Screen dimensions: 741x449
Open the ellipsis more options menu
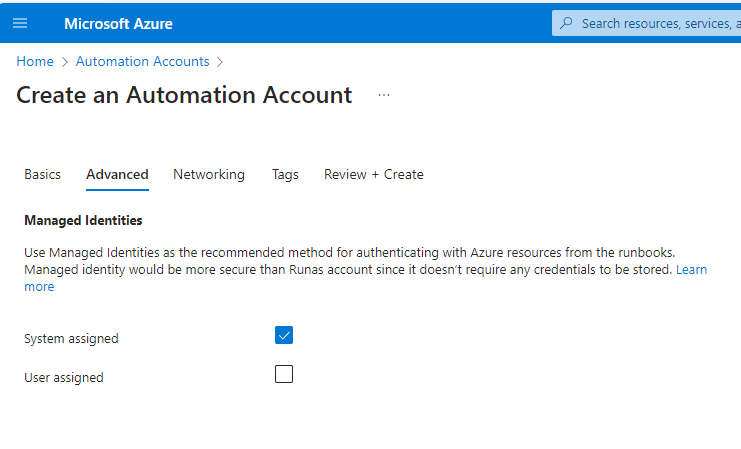coord(384,95)
